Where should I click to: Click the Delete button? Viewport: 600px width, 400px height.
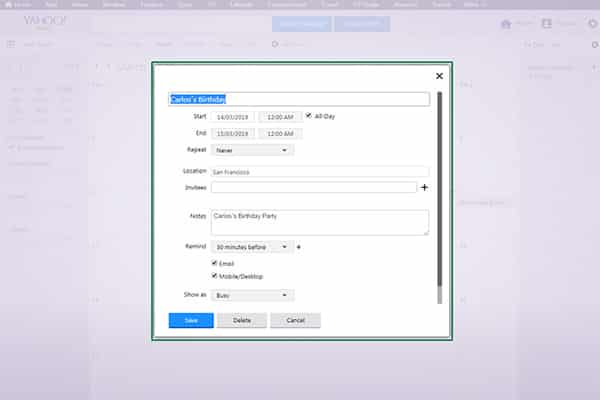242,320
